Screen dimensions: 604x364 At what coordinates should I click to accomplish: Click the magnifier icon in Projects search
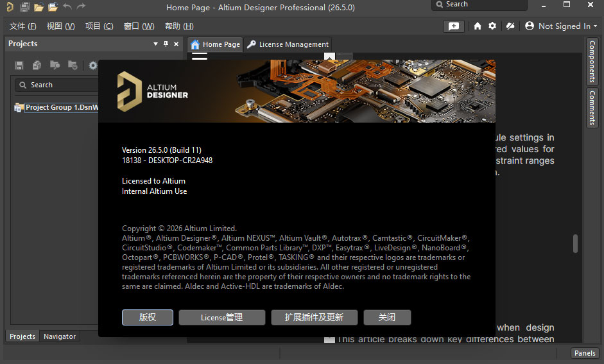[x=22, y=85]
